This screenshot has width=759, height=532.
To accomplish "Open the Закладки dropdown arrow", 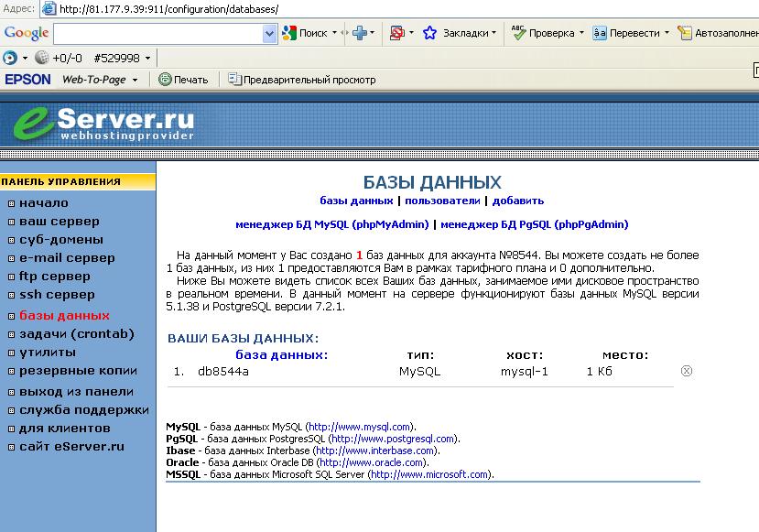I will (493, 33).
